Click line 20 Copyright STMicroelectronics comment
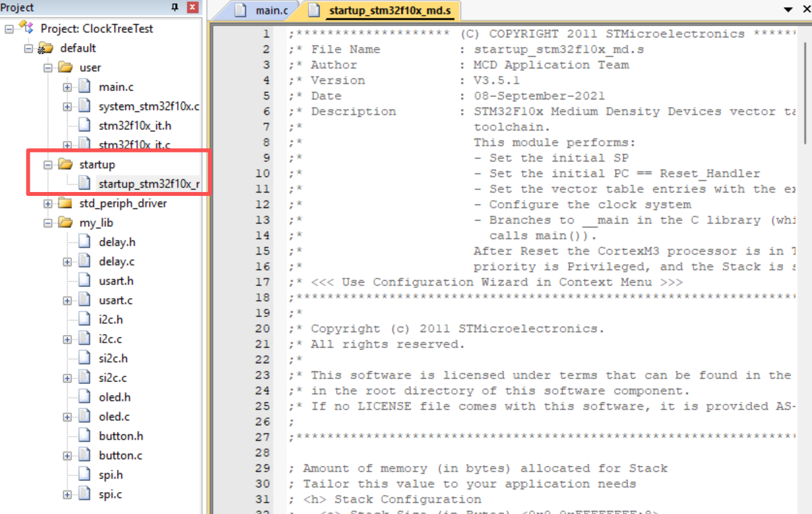Viewport: 812px width, 514px height. point(447,328)
